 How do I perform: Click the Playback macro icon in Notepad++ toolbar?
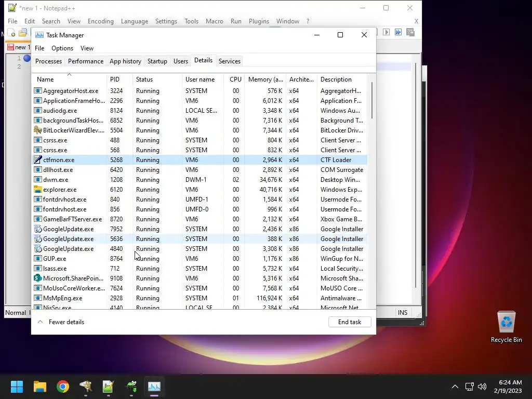386,32
